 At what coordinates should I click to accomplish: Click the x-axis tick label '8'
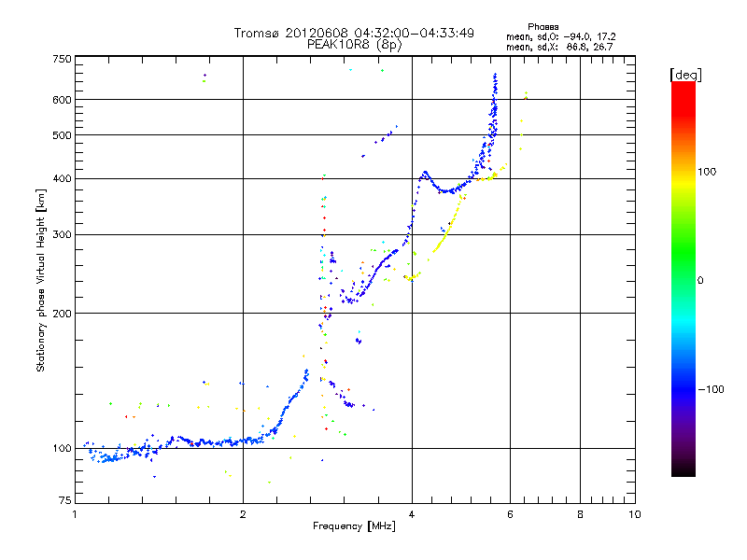click(x=580, y=515)
